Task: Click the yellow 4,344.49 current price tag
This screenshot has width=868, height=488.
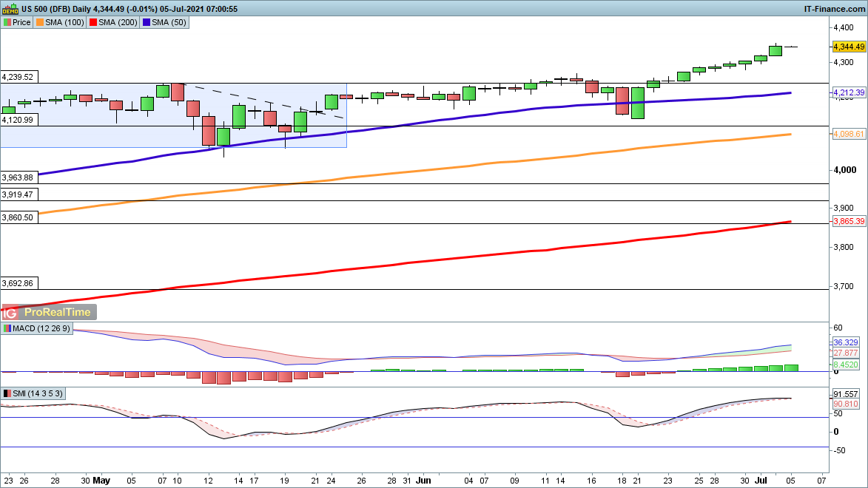Action: point(849,47)
